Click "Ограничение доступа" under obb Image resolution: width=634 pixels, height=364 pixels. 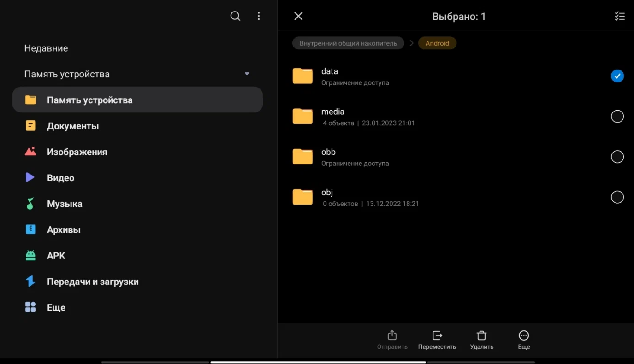tap(355, 164)
